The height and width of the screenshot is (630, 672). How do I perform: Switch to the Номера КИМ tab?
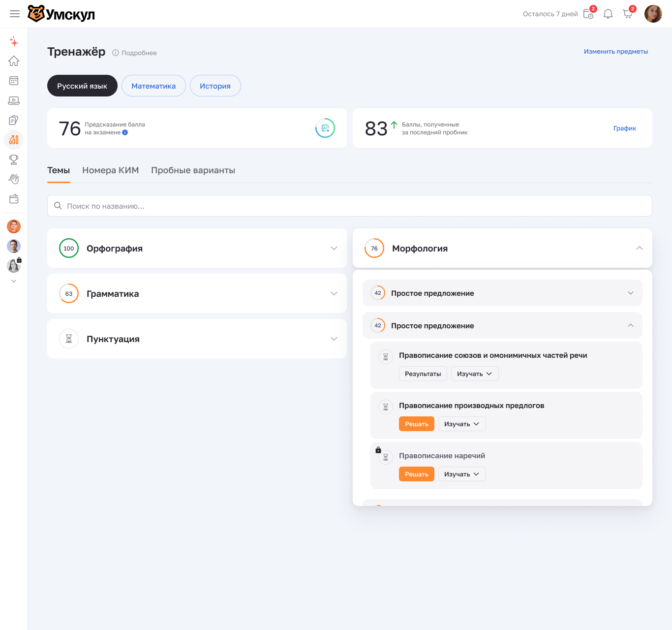pyautogui.click(x=111, y=170)
